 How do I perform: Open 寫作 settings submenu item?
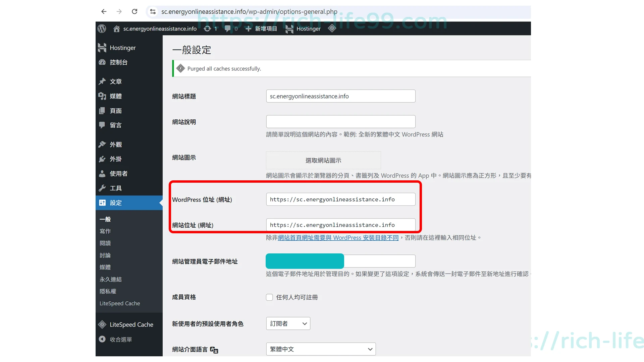click(x=105, y=231)
